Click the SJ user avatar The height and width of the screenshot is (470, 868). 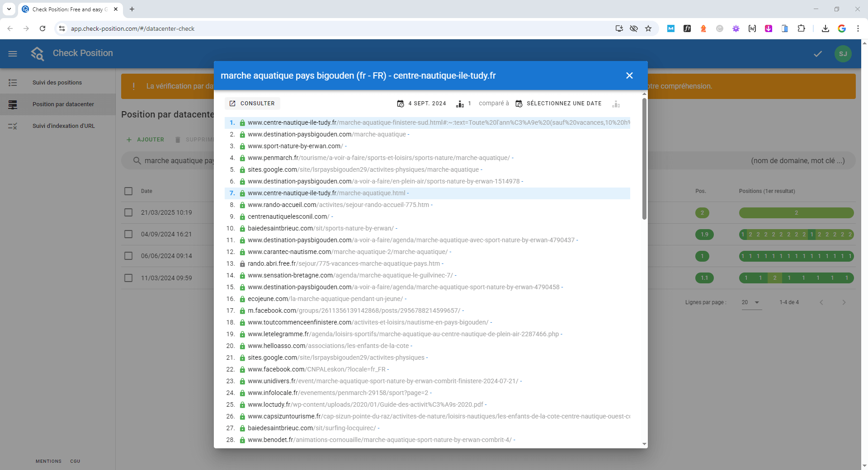point(843,54)
